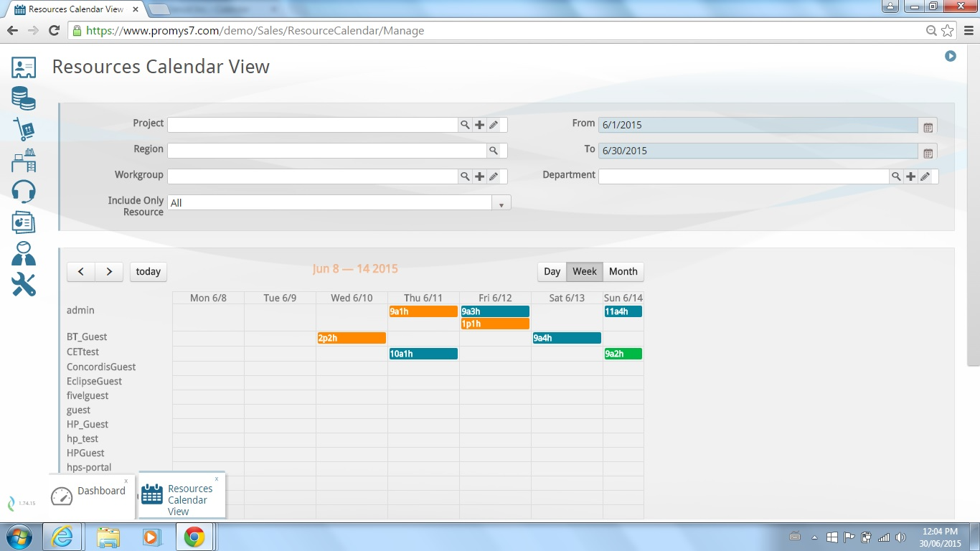Switch calendar to Week view
The image size is (980, 551).
pos(585,272)
